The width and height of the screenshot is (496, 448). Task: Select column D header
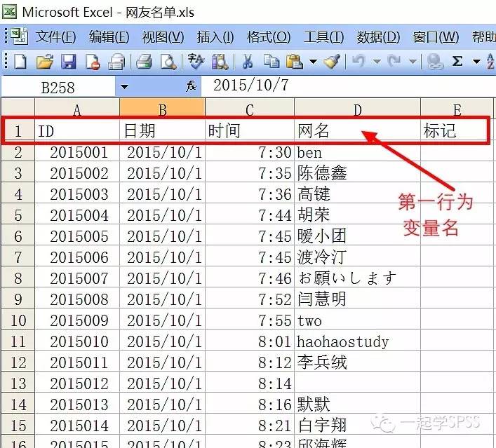[358, 109]
